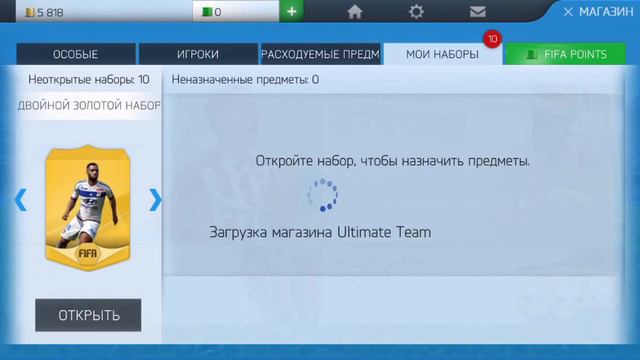The height and width of the screenshot is (360, 640).
Task: Tap the ДВОЙНОЙ ЗОЛОТОЙ НАБОР pack title
Action: [89, 105]
